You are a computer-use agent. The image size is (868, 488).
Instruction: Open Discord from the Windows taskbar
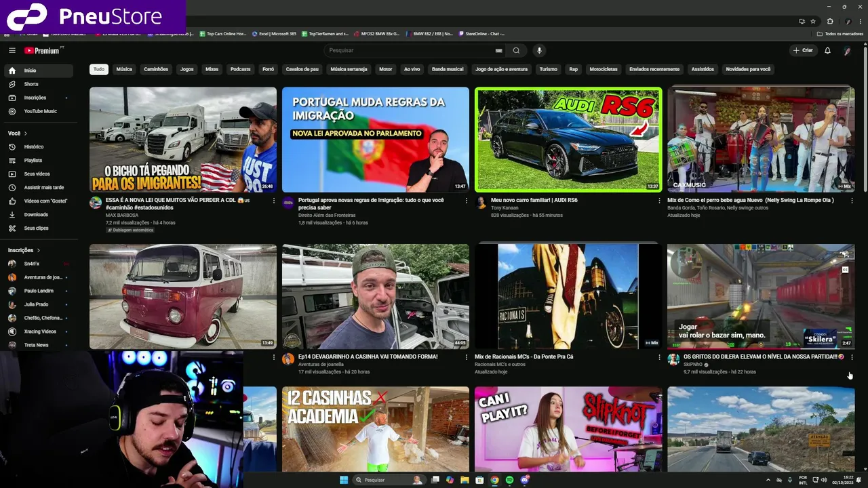click(x=524, y=480)
